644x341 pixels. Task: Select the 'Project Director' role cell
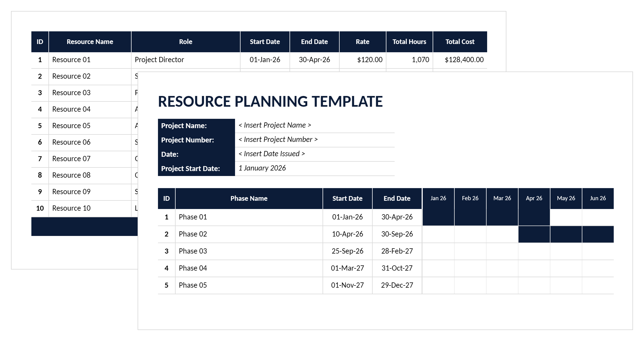tap(186, 60)
